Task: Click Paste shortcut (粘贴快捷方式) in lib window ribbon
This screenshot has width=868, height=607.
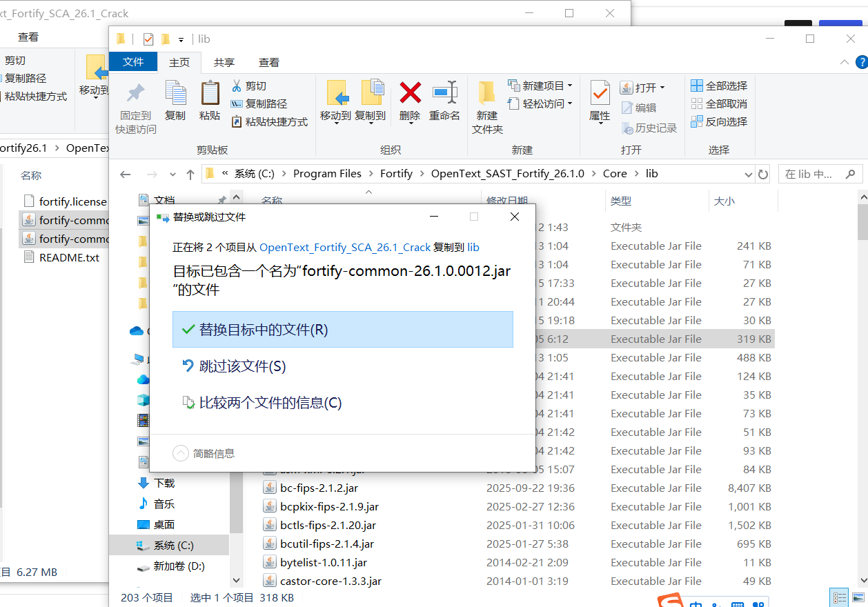Action: coord(269,121)
